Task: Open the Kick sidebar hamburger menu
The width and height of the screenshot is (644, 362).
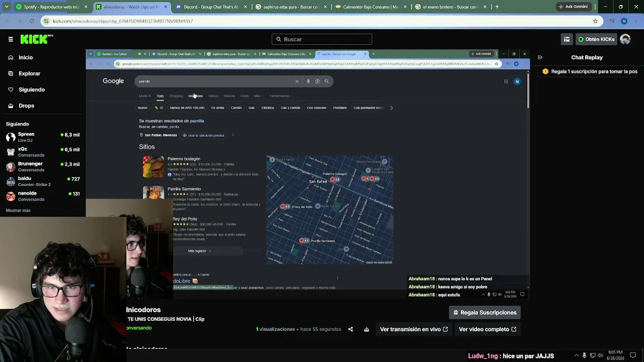Action: [11, 39]
